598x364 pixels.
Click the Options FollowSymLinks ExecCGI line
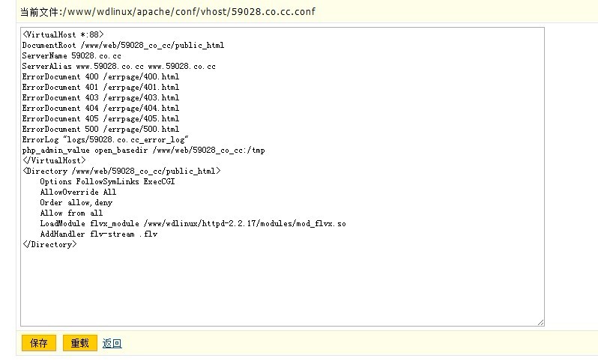pyautogui.click(x=107, y=181)
